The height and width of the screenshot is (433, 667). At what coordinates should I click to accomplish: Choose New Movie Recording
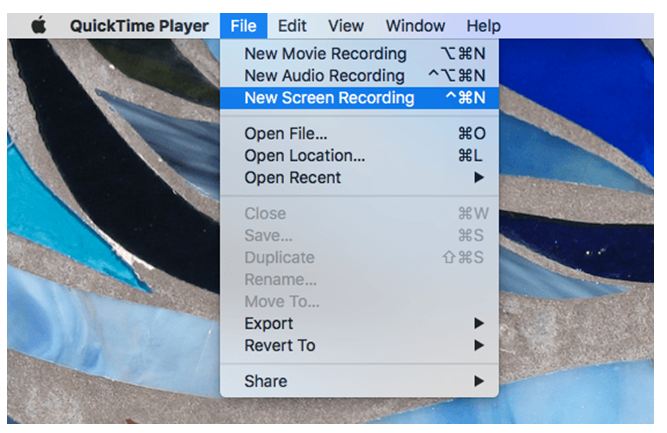[x=359, y=54]
